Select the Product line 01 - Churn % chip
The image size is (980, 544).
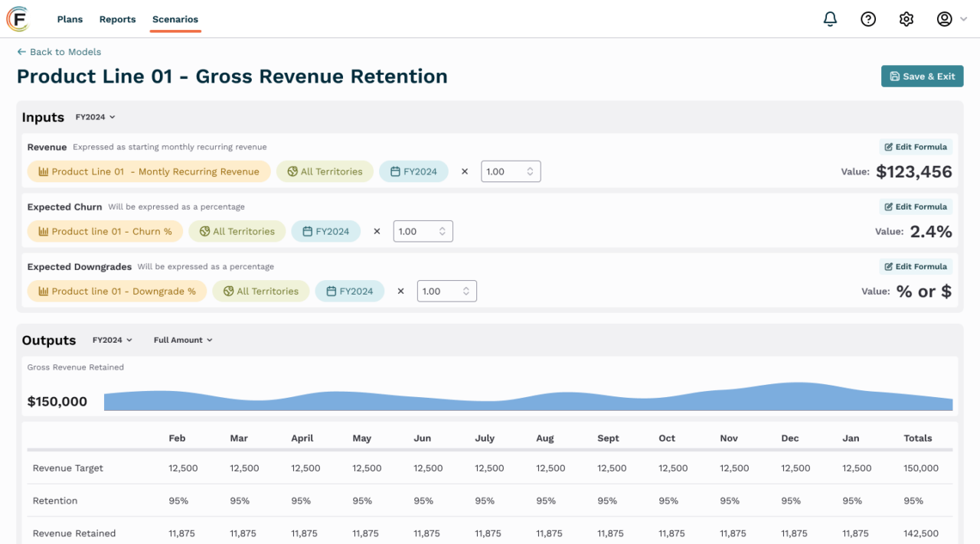pyautogui.click(x=105, y=231)
